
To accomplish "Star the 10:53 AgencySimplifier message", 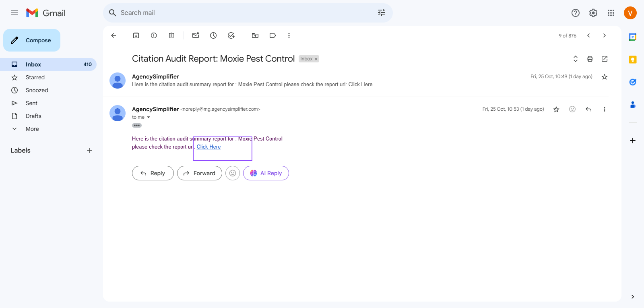I will point(556,110).
